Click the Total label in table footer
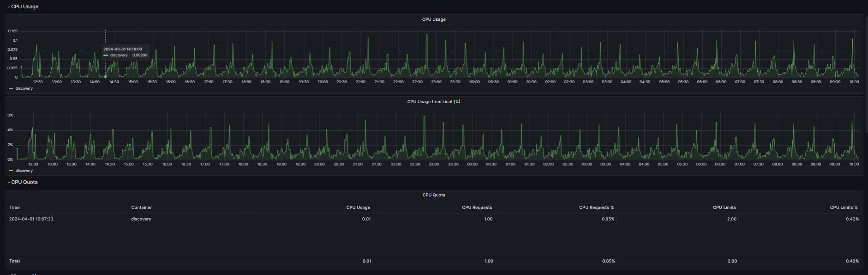Image resolution: width=868 pixels, height=275 pixels. click(15, 261)
